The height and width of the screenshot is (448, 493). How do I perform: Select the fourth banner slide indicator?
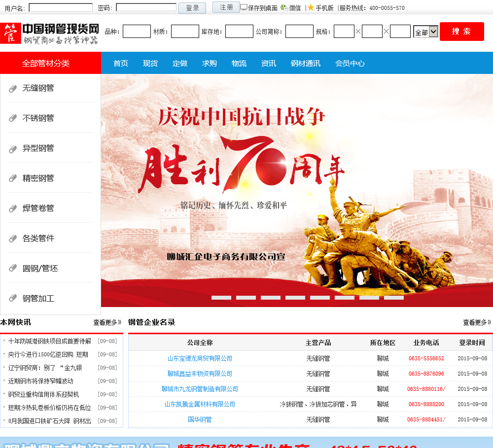tap(295, 297)
